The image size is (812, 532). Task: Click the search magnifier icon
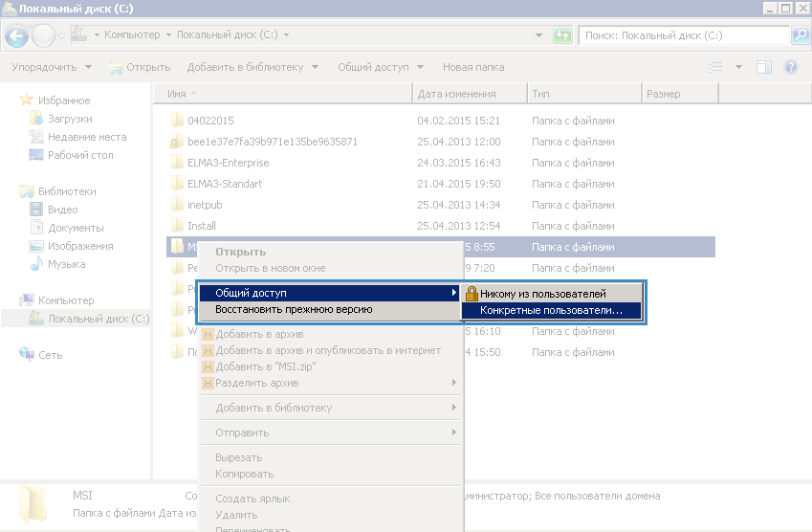[801, 35]
